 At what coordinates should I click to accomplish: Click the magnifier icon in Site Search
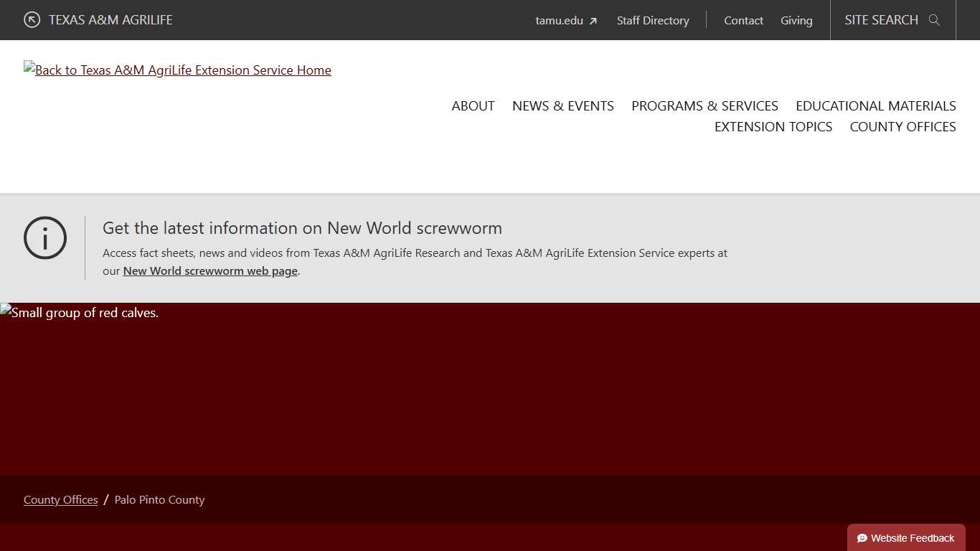coord(934,20)
